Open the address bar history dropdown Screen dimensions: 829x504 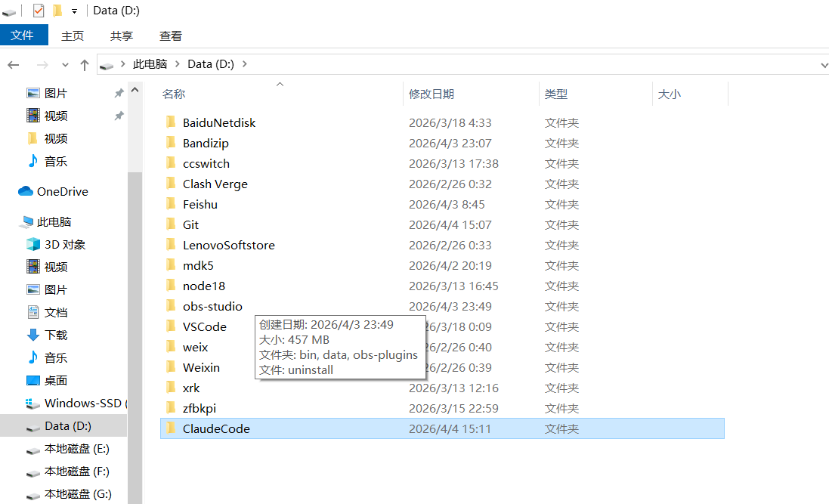(x=824, y=65)
